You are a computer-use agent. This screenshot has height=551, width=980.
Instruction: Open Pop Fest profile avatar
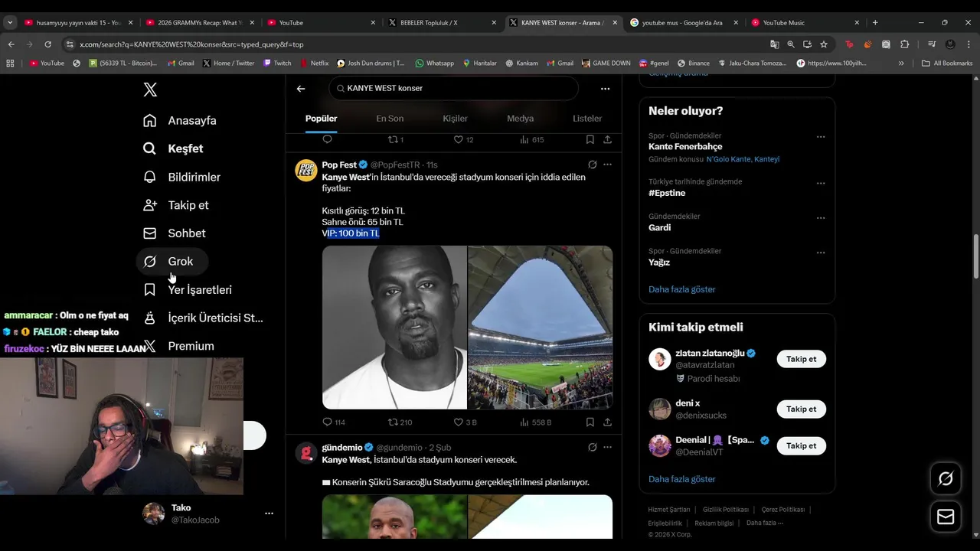point(306,170)
